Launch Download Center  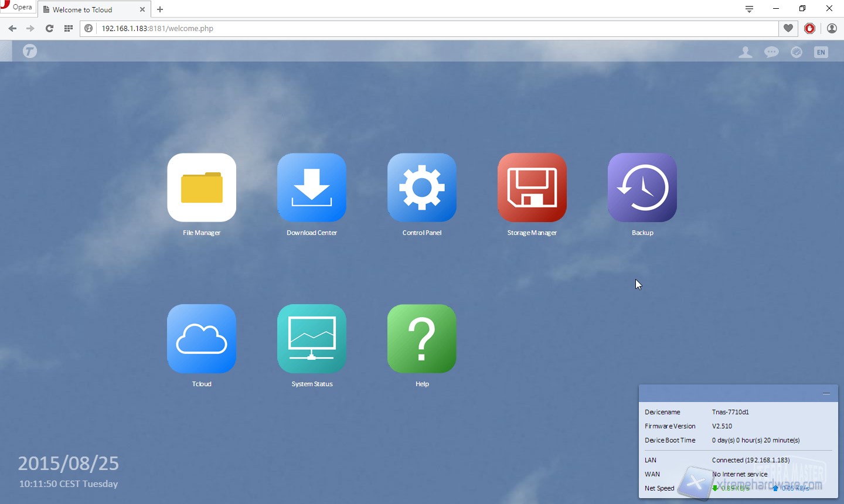pos(312,188)
